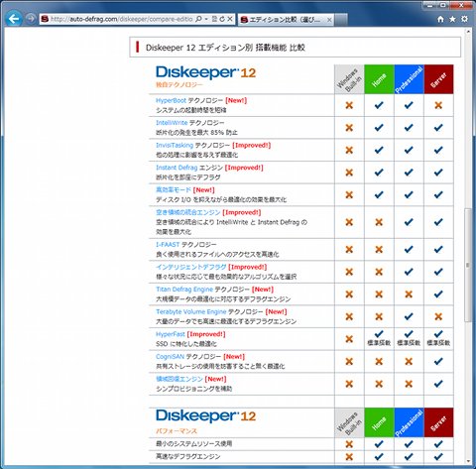Click Titan Defrag Engine row Professional X mark
This screenshot has width=476, height=469.
tap(409, 293)
